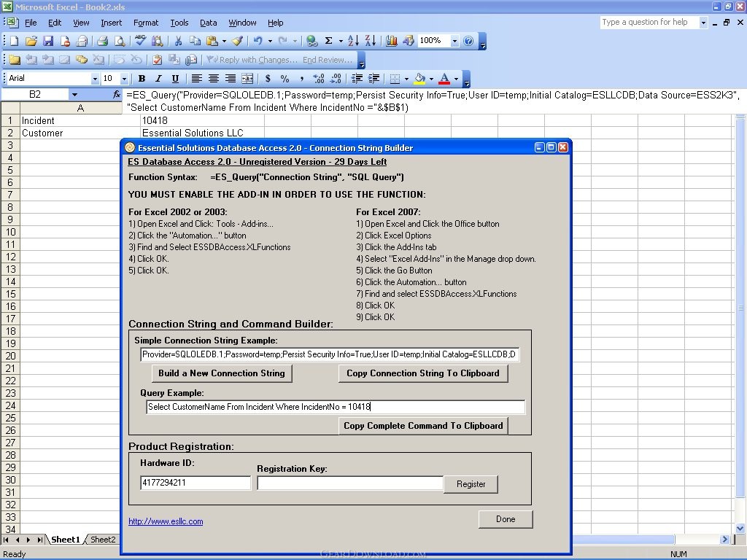Click the Copy icon
747x560 pixels.
pyautogui.click(x=195, y=42)
